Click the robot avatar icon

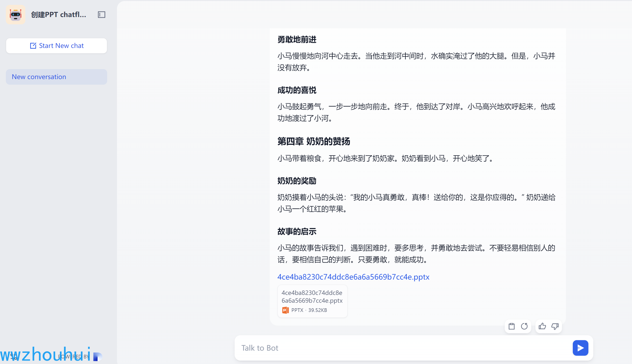coord(16,15)
